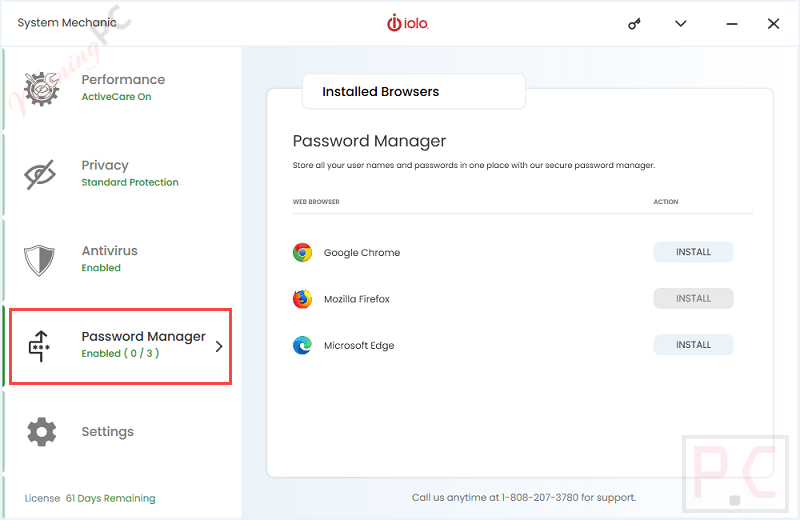
Task: Click the Mozilla Firefox browser icon
Action: pyautogui.click(x=302, y=299)
